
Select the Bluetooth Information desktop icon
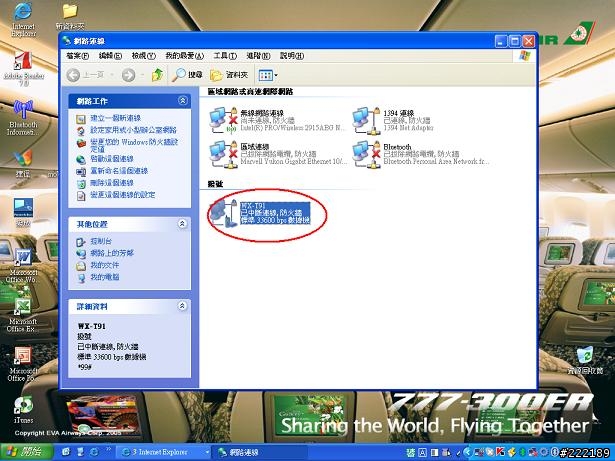(x=24, y=118)
